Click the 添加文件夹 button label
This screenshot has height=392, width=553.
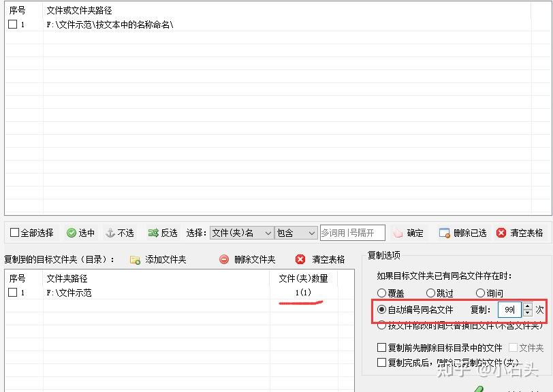pyautogui.click(x=165, y=260)
